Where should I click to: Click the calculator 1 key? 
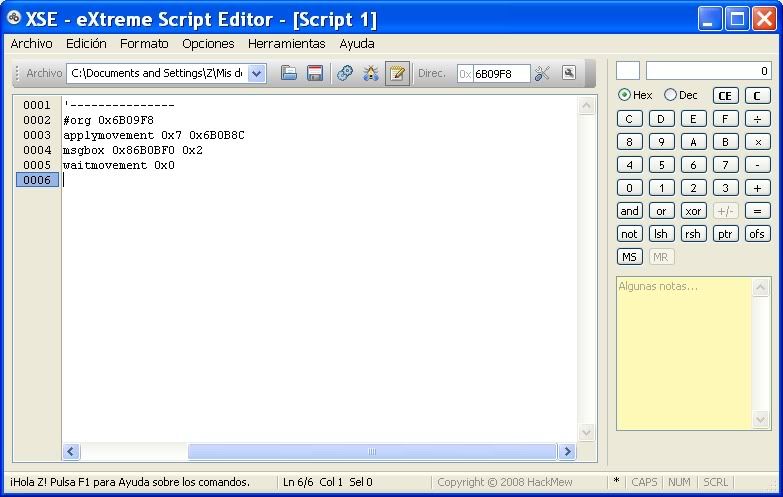click(x=661, y=188)
